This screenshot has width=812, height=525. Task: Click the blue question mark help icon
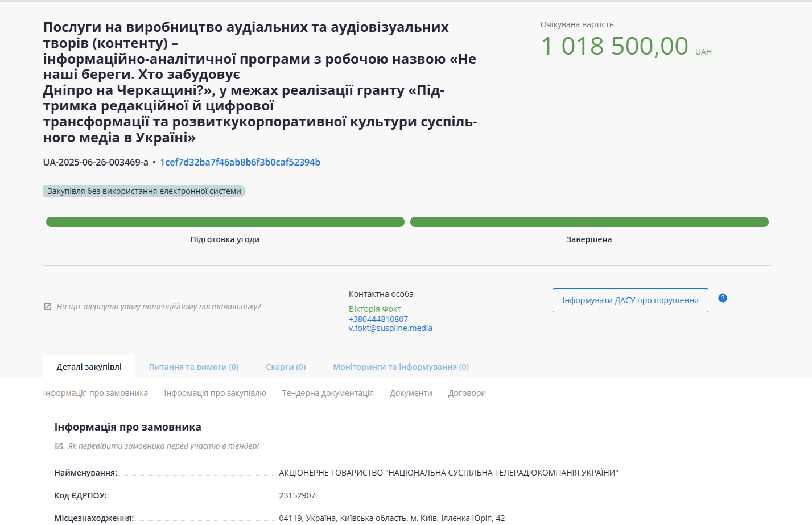(x=723, y=298)
